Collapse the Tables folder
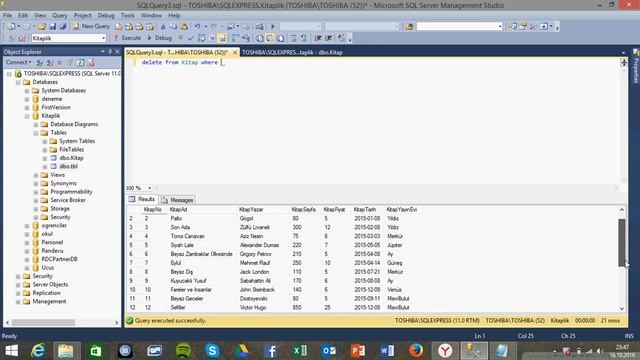The image size is (640, 360). click(36, 133)
